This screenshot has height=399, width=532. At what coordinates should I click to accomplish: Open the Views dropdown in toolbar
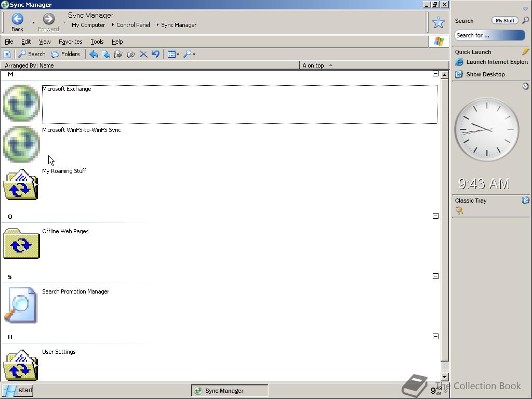coord(174,54)
